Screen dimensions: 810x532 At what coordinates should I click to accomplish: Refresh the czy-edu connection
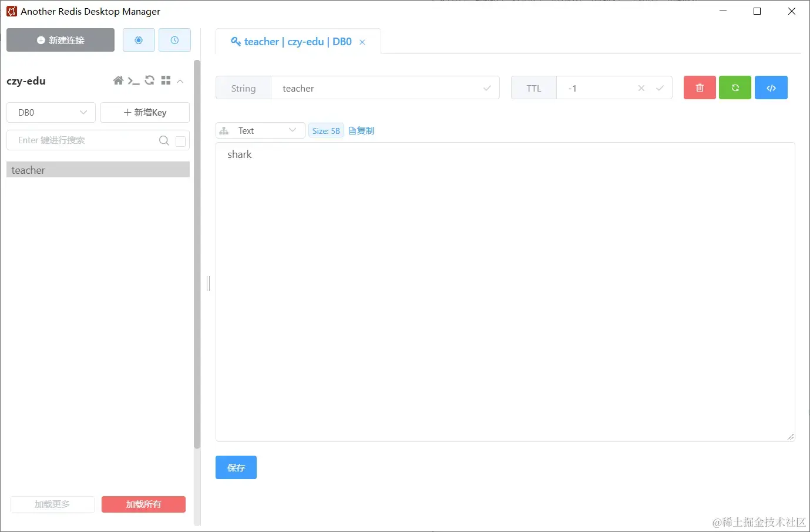(150, 80)
